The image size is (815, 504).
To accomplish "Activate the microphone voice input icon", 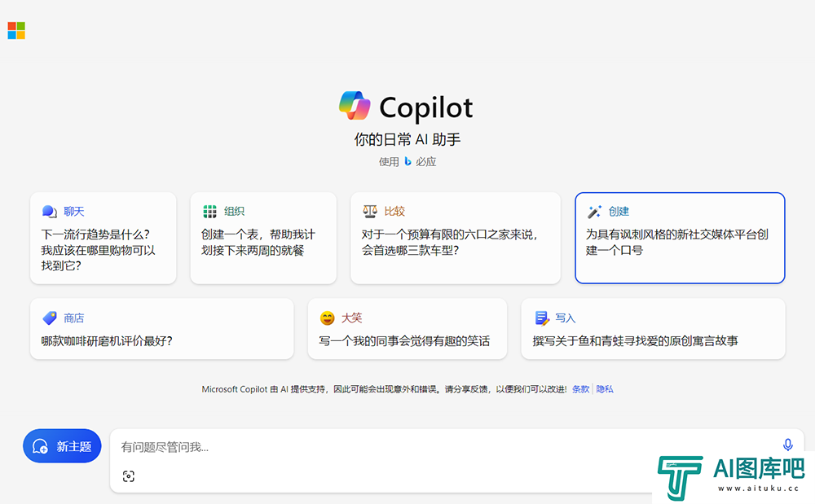I will click(x=788, y=445).
